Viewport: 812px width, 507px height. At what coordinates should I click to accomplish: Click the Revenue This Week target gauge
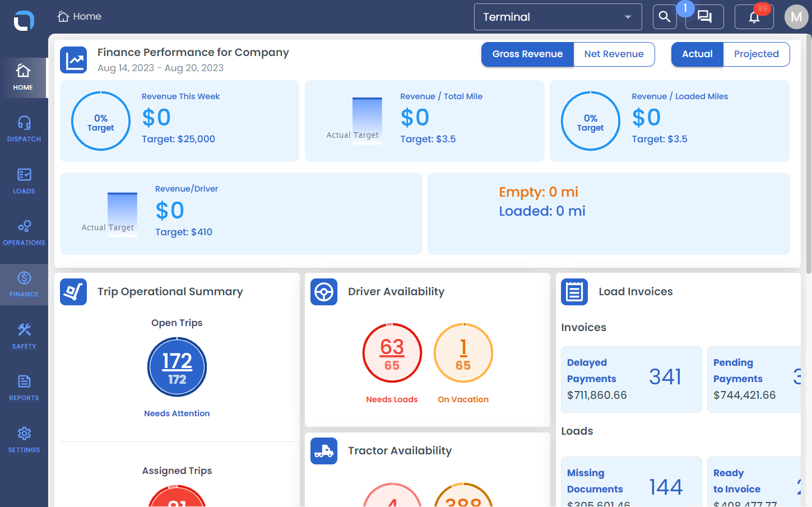tap(101, 121)
